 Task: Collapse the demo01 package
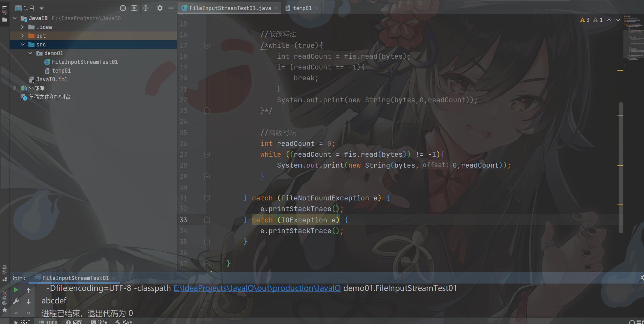[x=30, y=53]
